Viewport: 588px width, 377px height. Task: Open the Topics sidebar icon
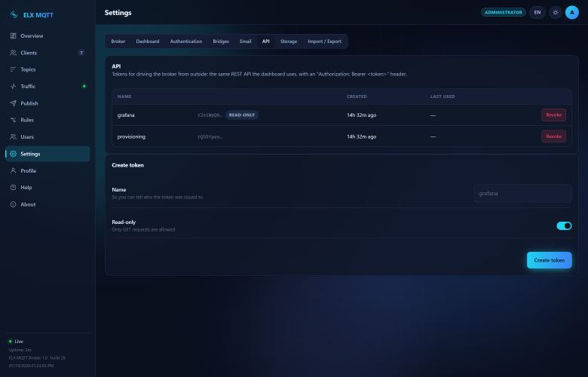(13, 69)
